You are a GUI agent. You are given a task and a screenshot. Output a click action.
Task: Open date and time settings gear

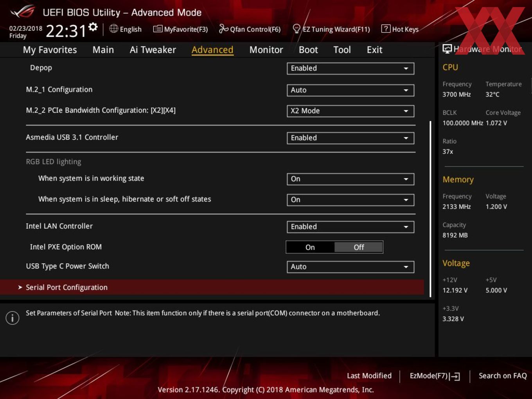(93, 27)
